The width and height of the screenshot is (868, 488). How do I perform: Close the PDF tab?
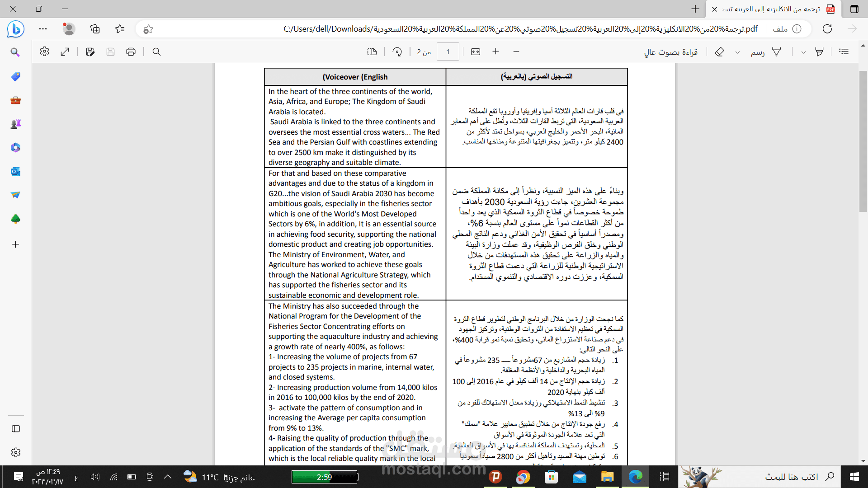[714, 9]
